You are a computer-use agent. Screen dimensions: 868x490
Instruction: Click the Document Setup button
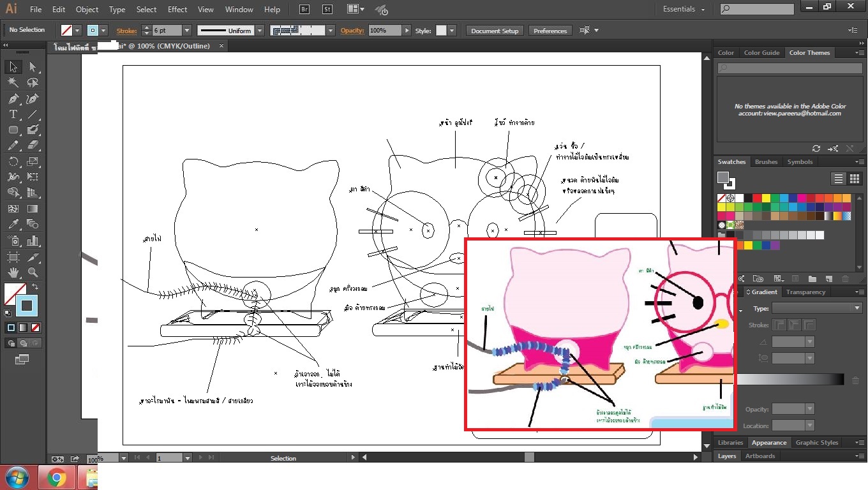tap(495, 31)
